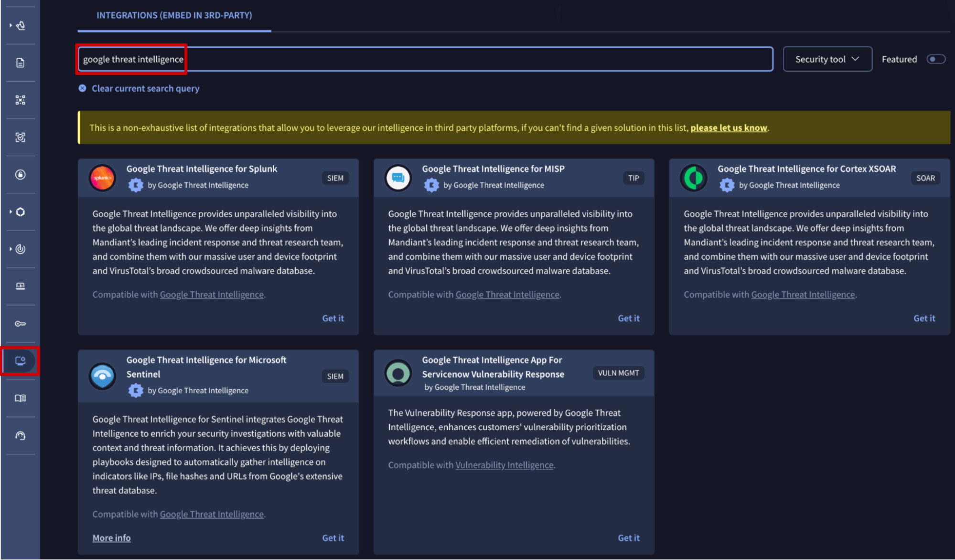Click Get it on Cortex XSOAR card
The image size is (955, 560).
(x=924, y=318)
